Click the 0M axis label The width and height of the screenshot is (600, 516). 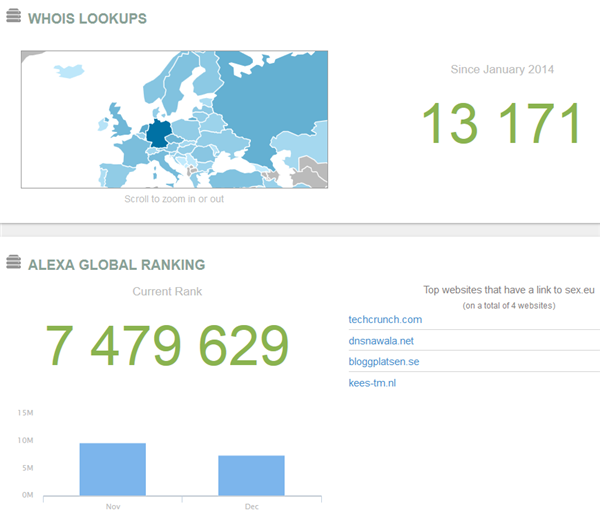click(x=28, y=495)
